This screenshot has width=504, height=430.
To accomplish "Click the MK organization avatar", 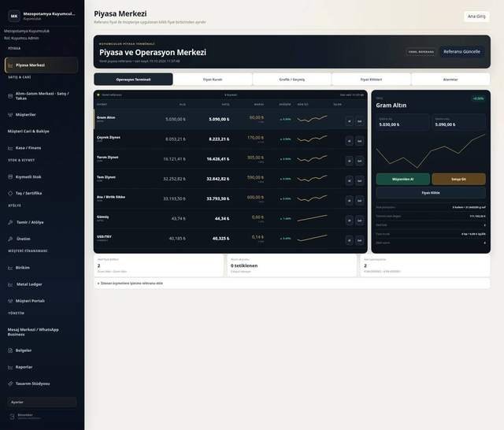I will click(x=14, y=16).
